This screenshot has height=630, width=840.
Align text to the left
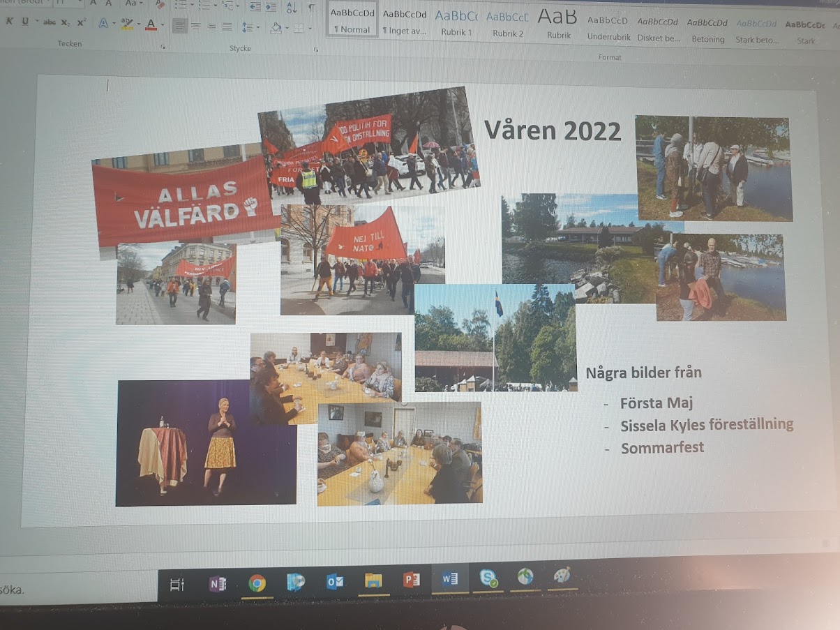[x=179, y=27]
